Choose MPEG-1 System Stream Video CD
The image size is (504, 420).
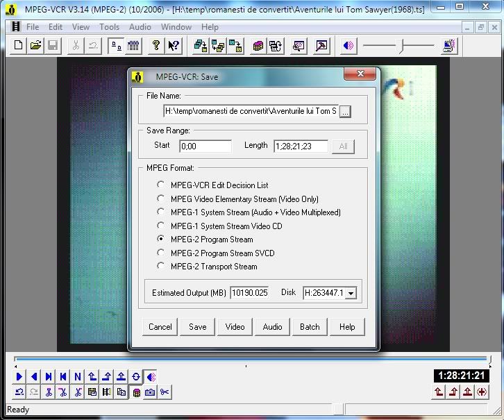click(162, 226)
